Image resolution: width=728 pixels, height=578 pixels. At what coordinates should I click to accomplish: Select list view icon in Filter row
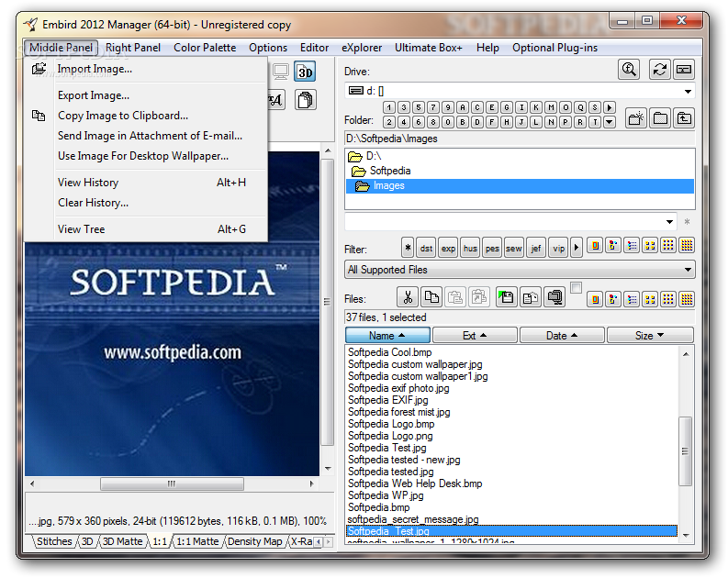coord(632,245)
